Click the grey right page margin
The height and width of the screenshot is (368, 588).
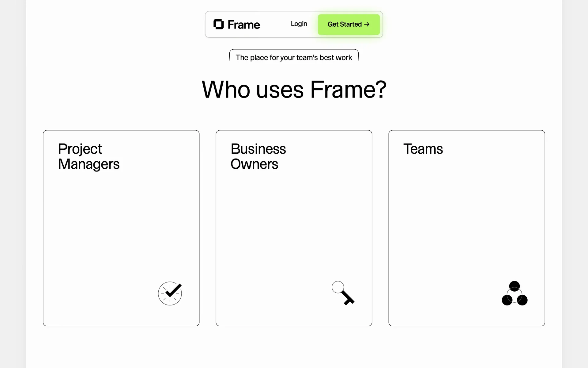click(575, 184)
